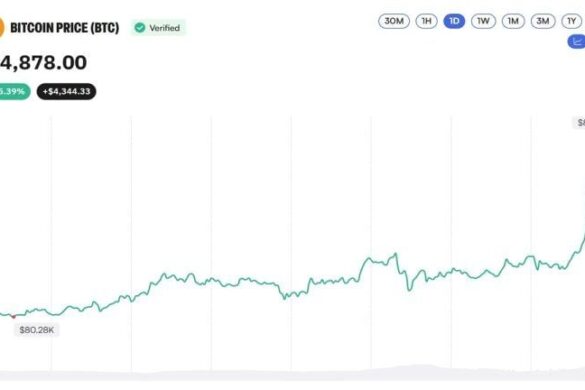
Task: Switch to the 30M timeframe
Action: point(394,21)
